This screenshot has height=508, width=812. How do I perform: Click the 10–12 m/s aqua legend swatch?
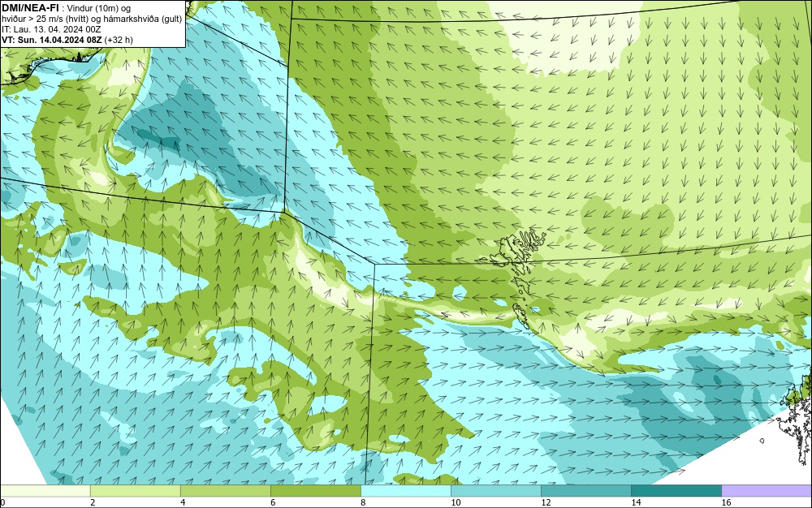pyautogui.click(x=495, y=490)
